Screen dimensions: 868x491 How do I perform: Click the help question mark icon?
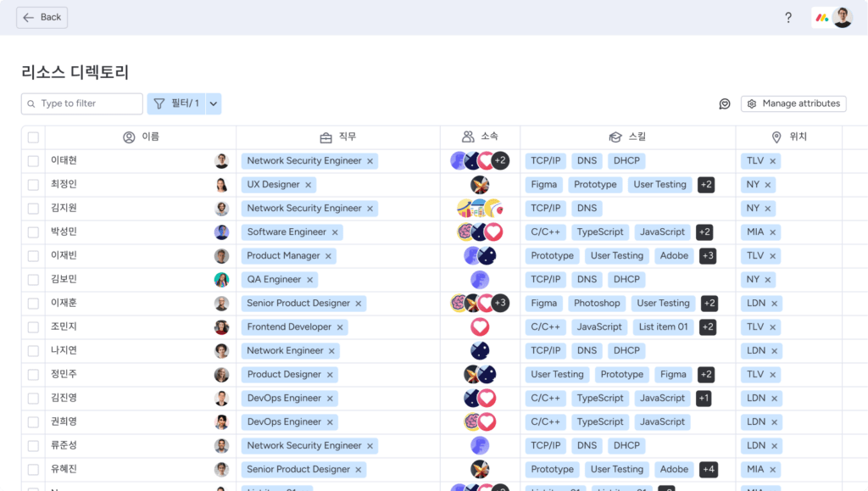tap(788, 18)
